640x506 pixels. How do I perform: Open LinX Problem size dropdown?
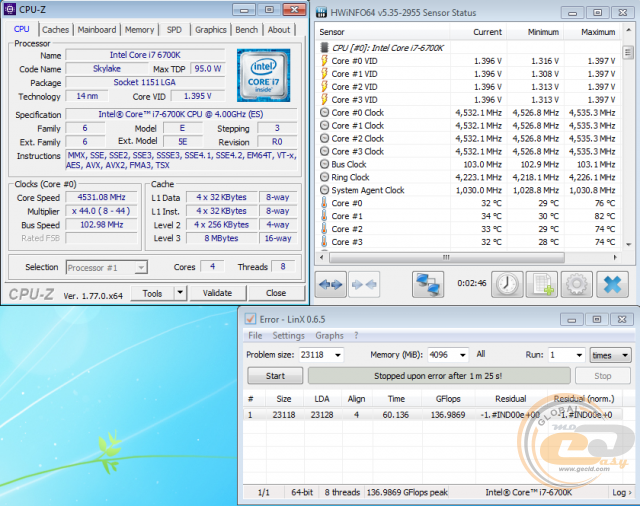coord(338,355)
